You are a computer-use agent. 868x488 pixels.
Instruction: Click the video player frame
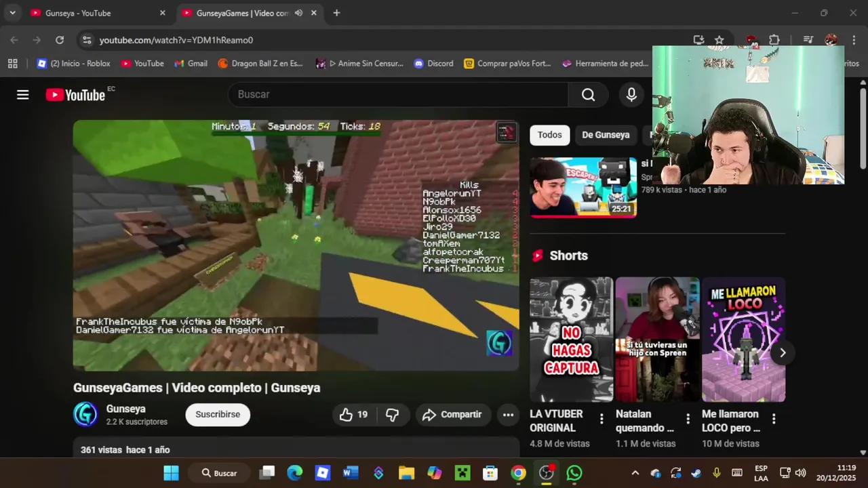click(x=296, y=245)
